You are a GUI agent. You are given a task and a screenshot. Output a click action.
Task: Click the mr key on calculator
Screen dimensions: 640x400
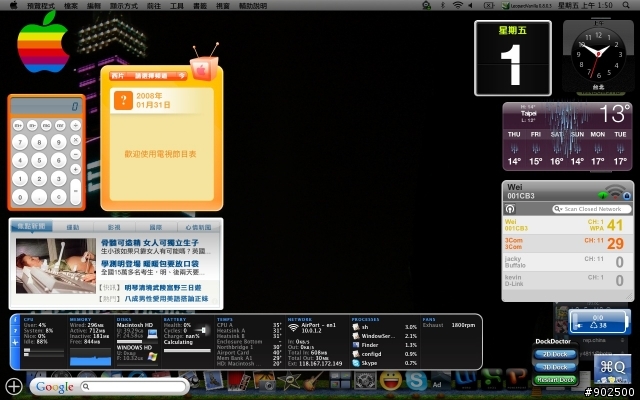[60, 126]
